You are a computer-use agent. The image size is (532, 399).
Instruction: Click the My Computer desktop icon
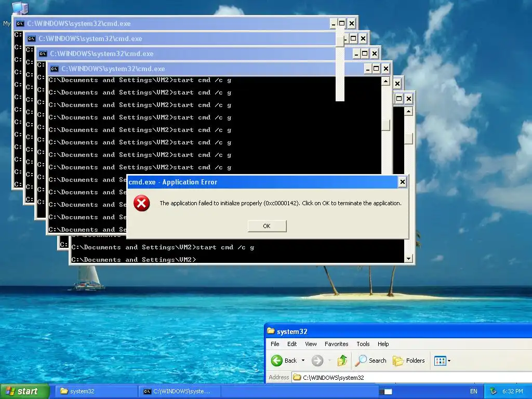click(x=20, y=7)
